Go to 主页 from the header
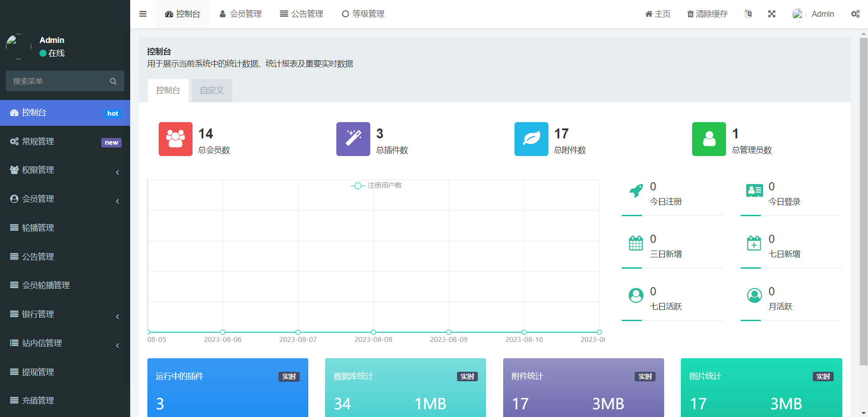Viewport: 868px width, 417px height. 658,14
